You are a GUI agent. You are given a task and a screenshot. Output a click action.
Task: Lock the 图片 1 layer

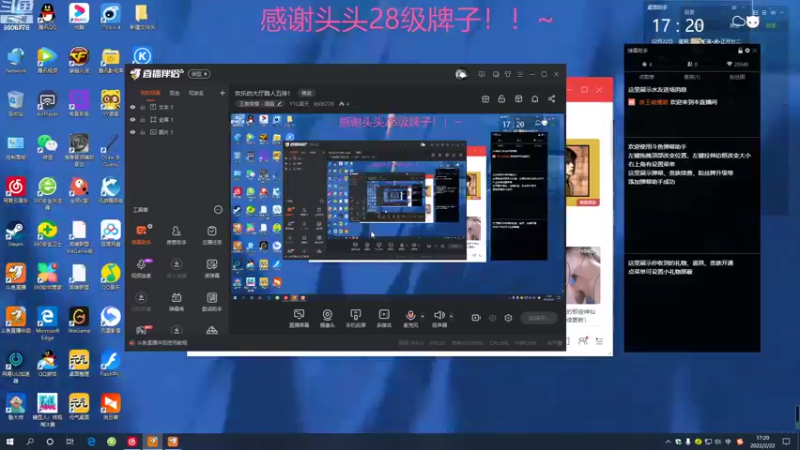(143, 132)
